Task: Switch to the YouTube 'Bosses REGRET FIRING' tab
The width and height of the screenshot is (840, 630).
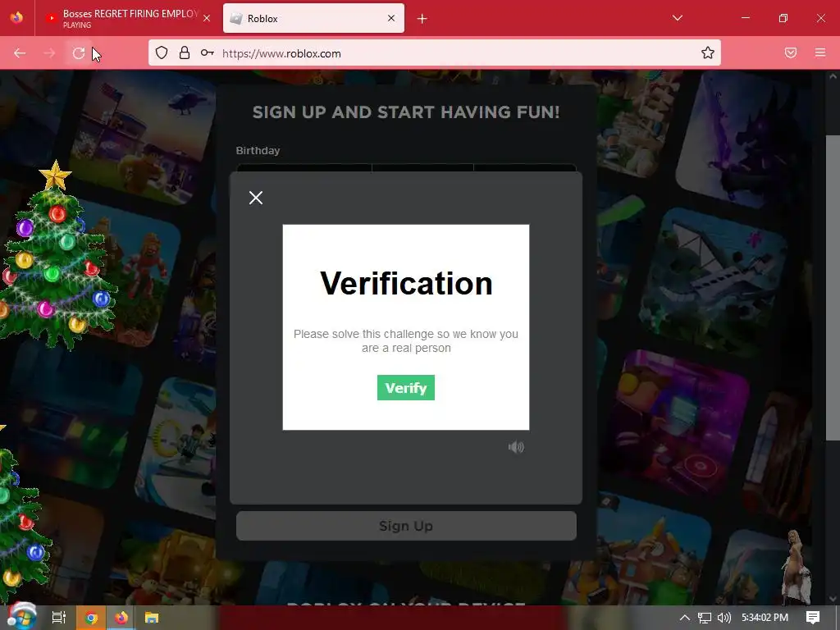Action: click(127, 18)
